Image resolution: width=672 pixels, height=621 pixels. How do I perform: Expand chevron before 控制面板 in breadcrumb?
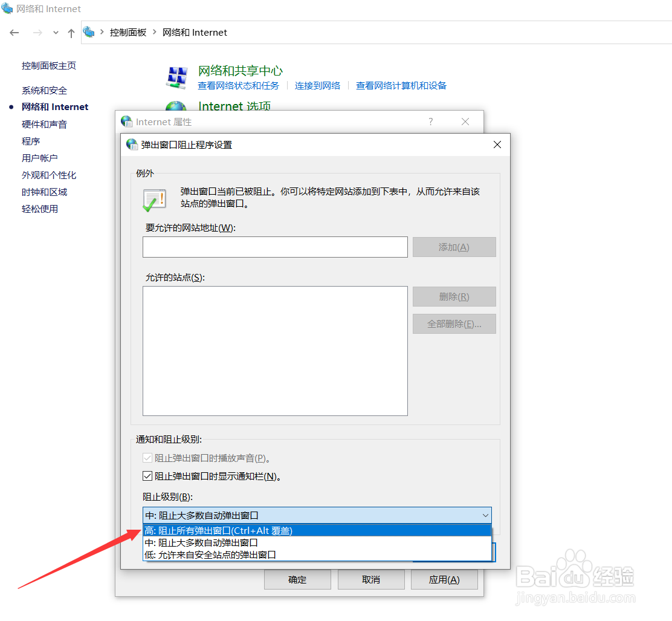[x=102, y=32]
